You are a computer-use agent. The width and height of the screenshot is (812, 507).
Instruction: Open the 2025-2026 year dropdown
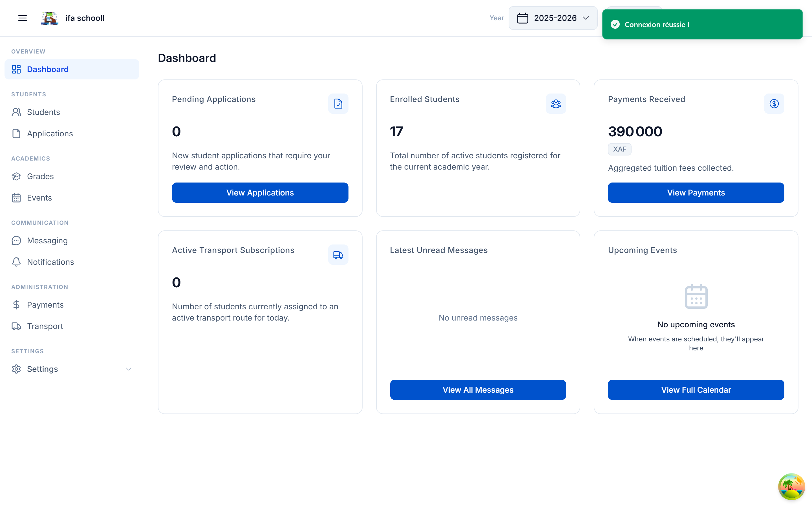(x=553, y=18)
